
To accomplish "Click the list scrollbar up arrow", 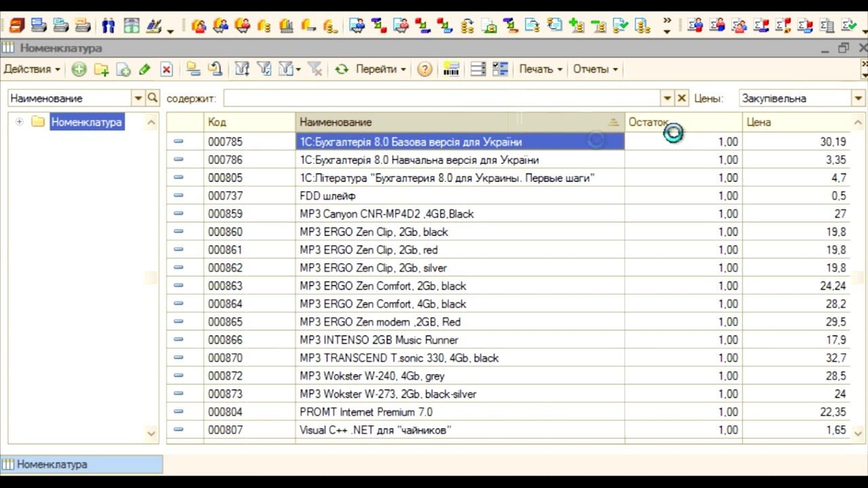I will pyautogui.click(x=859, y=122).
